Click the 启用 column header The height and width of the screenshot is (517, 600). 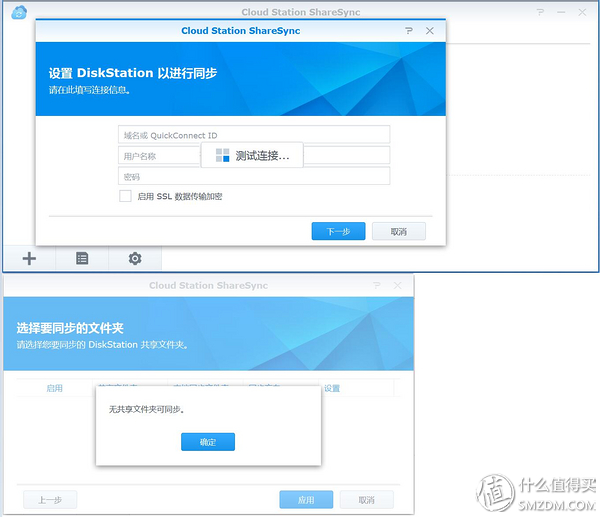pos(54,388)
